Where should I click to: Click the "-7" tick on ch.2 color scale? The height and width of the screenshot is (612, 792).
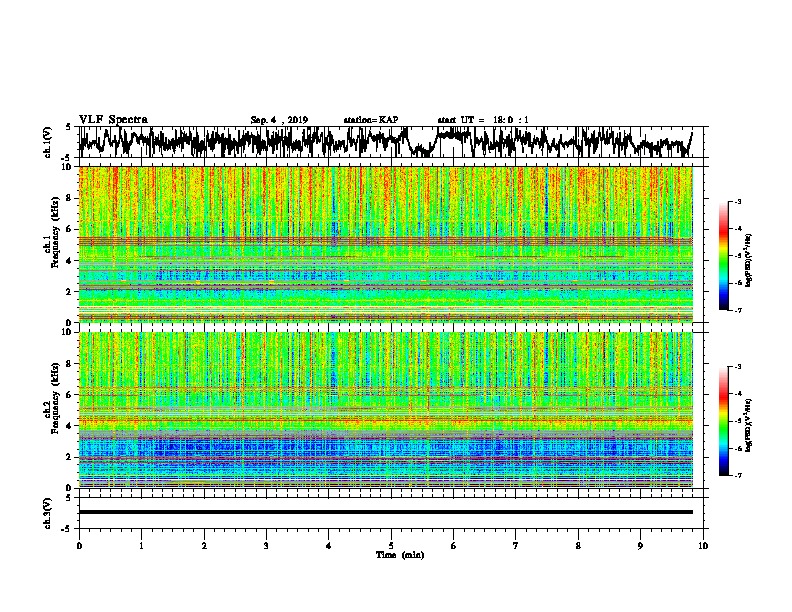(x=737, y=475)
